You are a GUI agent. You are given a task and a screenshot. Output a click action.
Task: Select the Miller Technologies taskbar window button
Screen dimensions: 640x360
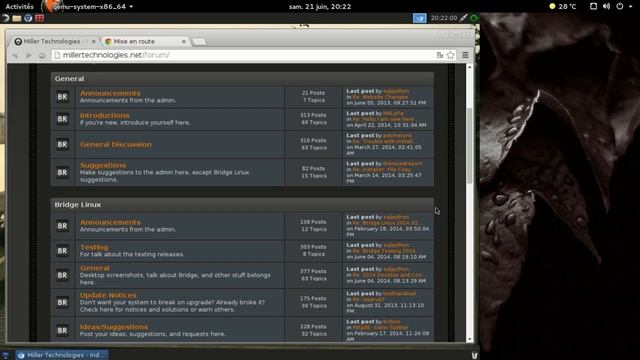[62, 355]
